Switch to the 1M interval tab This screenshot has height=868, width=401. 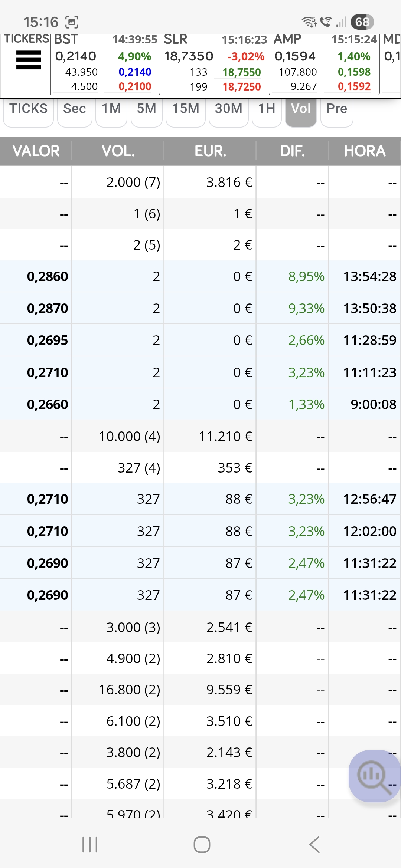pyautogui.click(x=111, y=109)
